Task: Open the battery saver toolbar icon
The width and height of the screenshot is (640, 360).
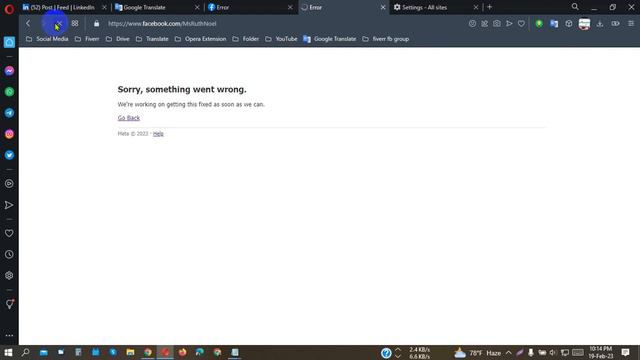Action: [x=615, y=24]
